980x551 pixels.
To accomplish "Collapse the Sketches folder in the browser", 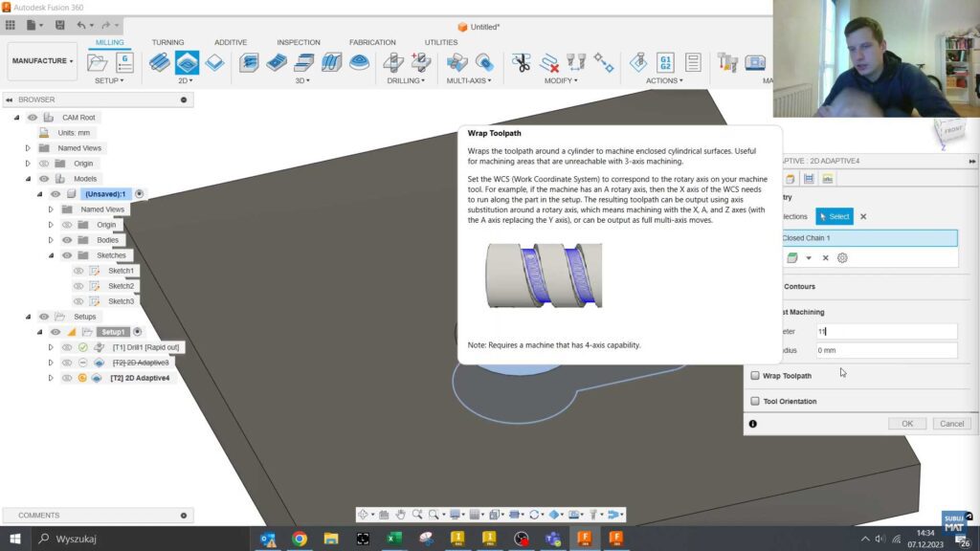I will (51, 254).
